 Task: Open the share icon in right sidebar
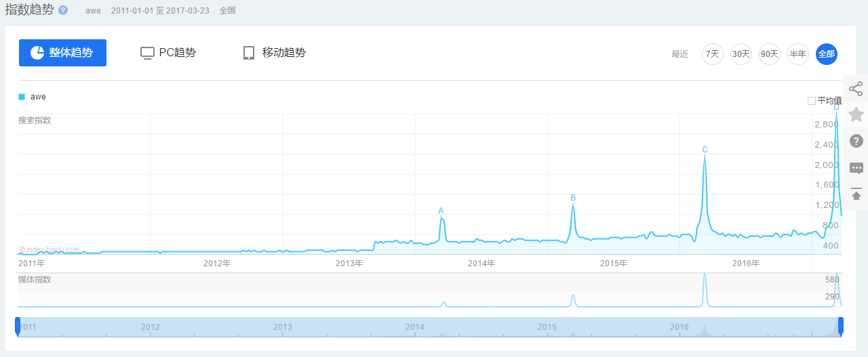click(x=856, y=89)
